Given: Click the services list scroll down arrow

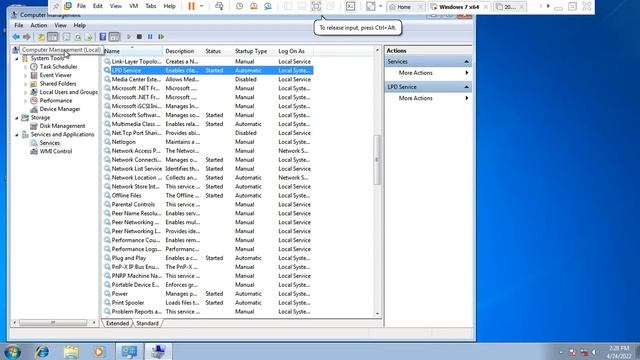Looking at the screenshot, I should (x=377, y=313).
